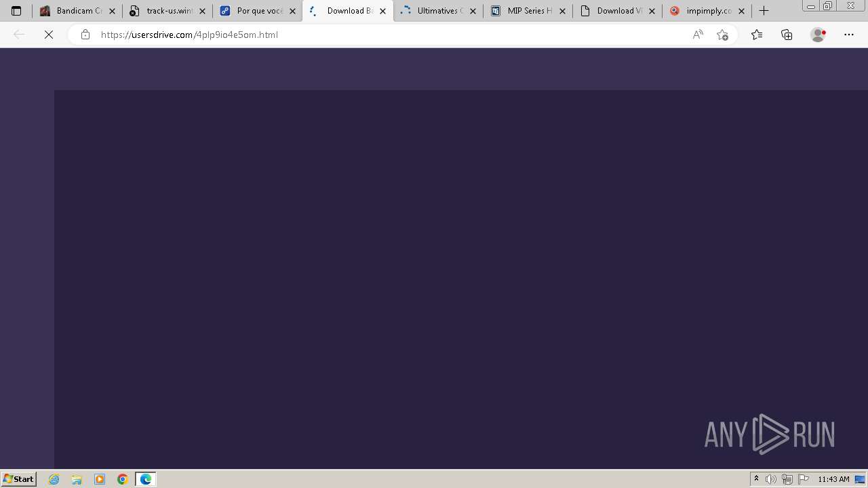The height and width of the screenshot is (488, 868).
Task: Open a new browser tab
Action: pyautogui.click(x=764, y=11)
